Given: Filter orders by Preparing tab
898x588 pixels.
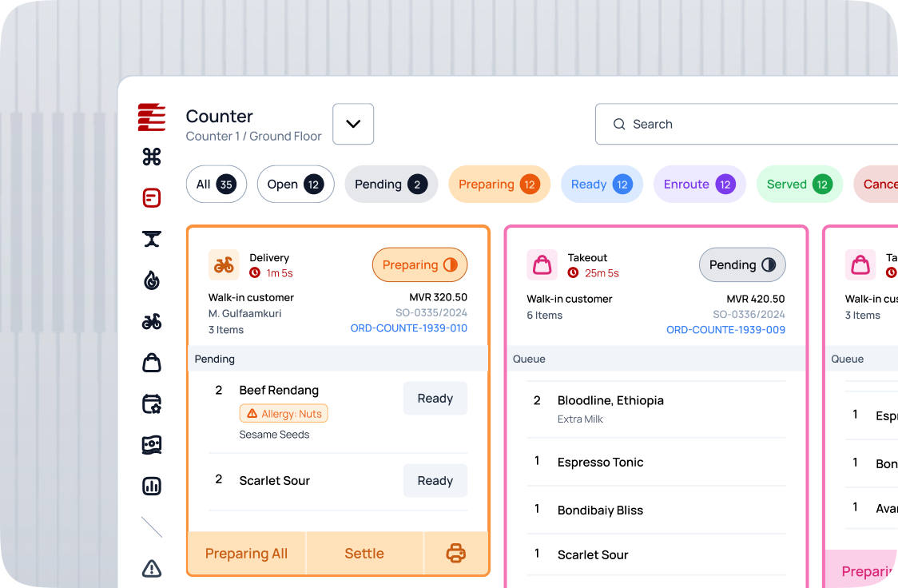Looking at the screenshot, I should tap(499, 185).
